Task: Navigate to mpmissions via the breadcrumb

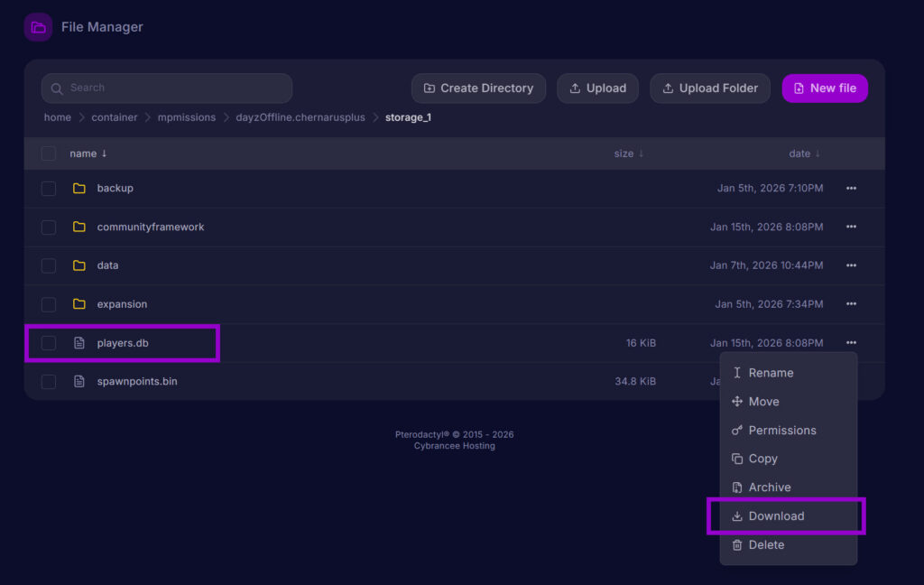Action: click(187, 116)
